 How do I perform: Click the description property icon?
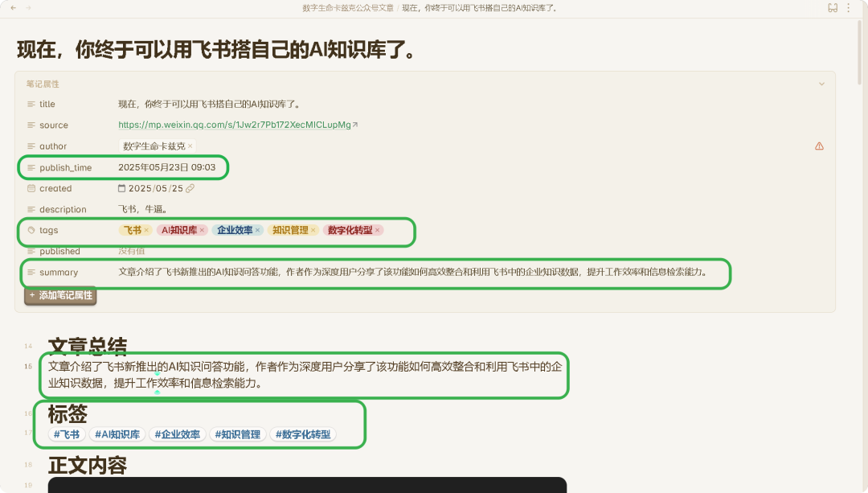point(31,209)
